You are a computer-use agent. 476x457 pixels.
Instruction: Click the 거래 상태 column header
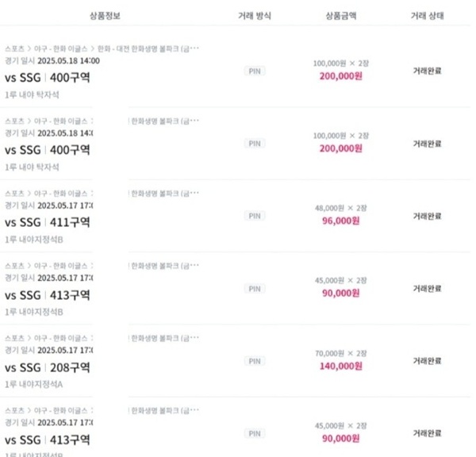(x=428, y=16)
